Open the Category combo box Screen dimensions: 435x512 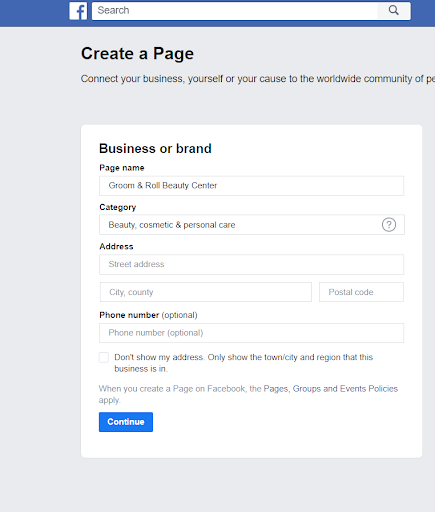[252, 225]
